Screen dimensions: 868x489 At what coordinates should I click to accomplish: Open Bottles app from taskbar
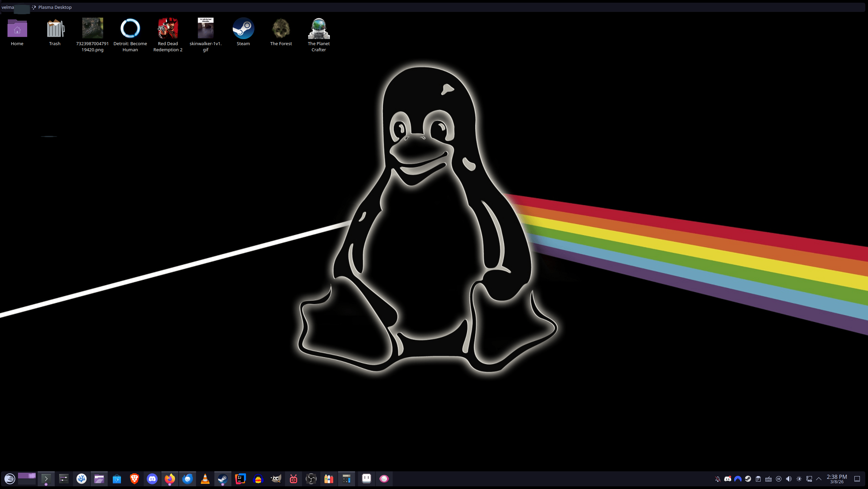click(329, 479)
